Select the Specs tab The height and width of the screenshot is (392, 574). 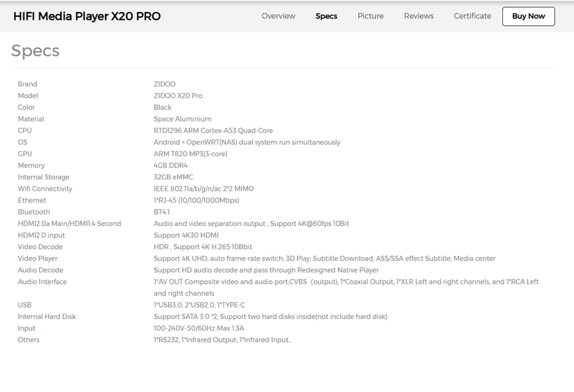tap(326, 16)
